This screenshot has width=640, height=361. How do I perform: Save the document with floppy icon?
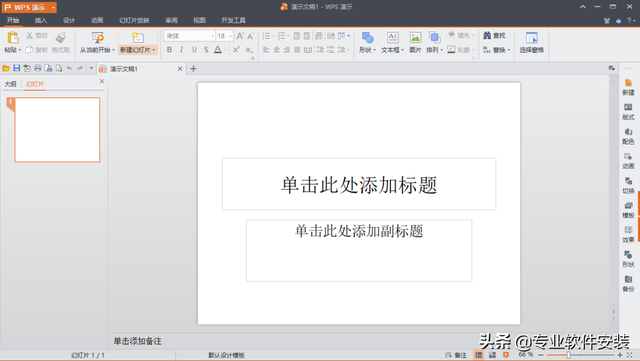click(x=17, y=68)
